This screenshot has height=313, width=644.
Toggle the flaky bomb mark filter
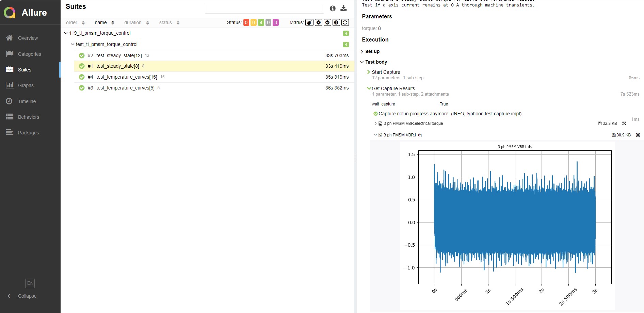(309, 22)
